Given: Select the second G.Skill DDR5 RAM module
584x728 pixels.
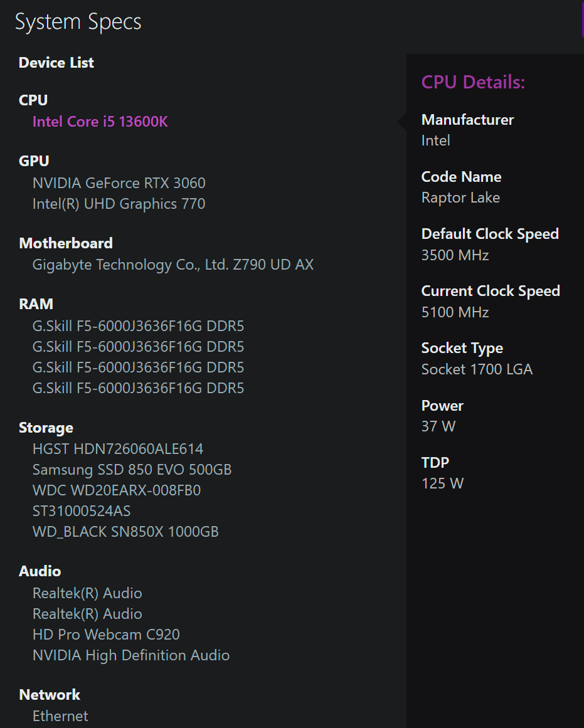Looking at the screenshot, I should coord(138,347).
